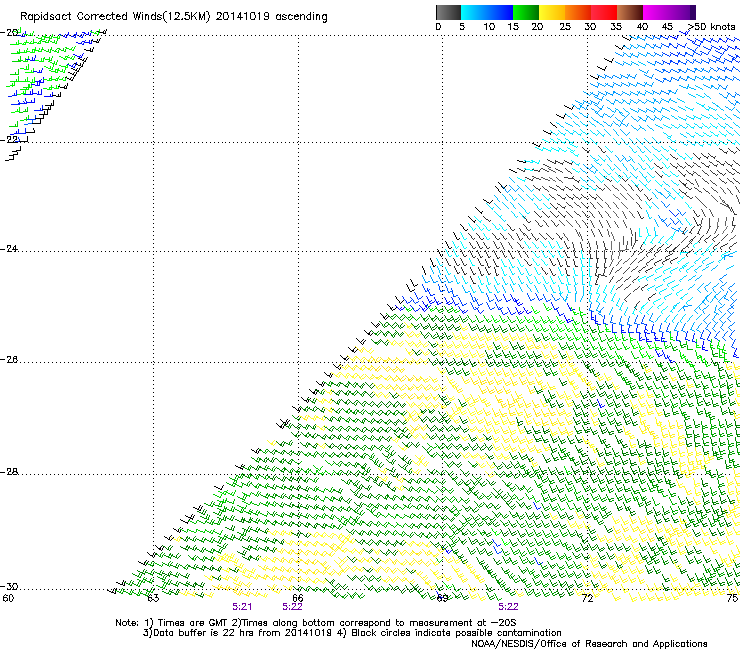Click the purple '5:22' time stamp near longitude 66

coord(292,607)
